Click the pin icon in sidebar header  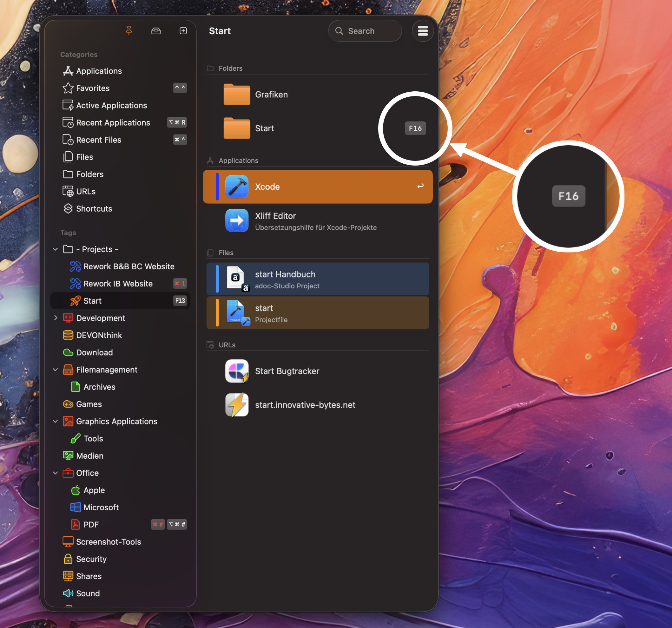[x=129, y=31]
